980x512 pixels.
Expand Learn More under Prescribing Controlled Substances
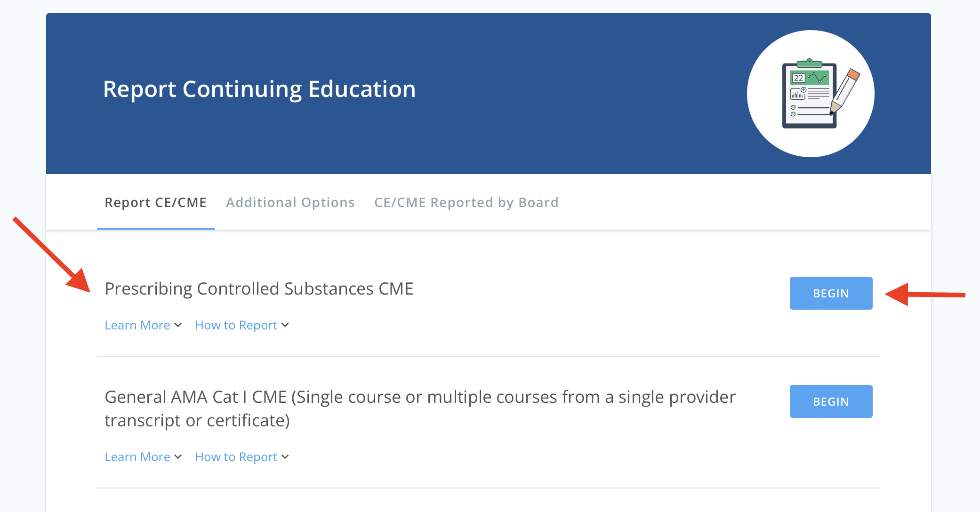[137, 325]
